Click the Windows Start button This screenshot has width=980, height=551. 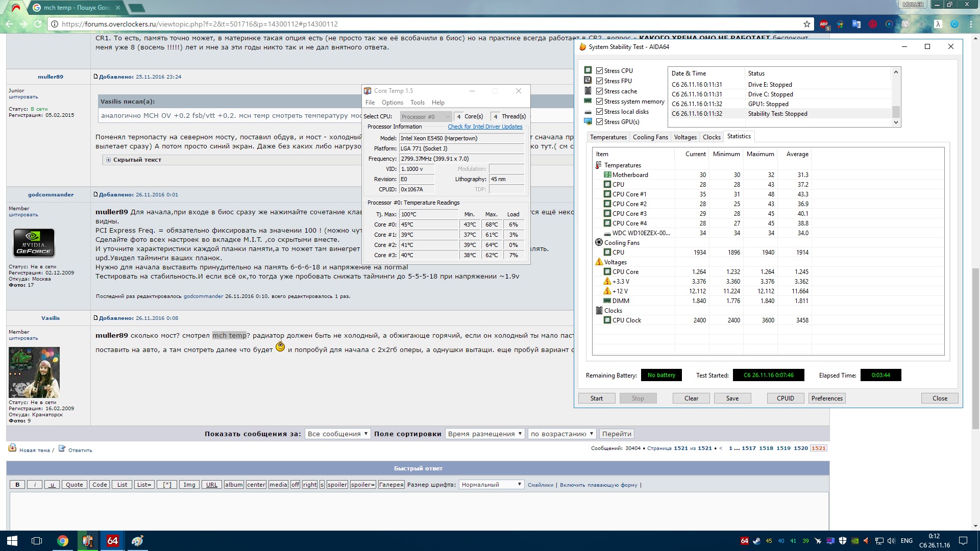(12, 541)
